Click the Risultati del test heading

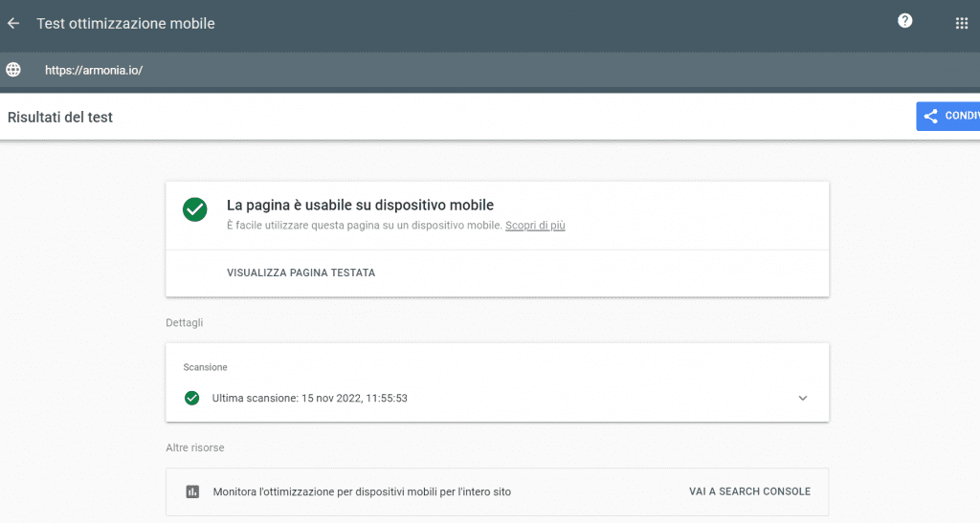[60, 118]
